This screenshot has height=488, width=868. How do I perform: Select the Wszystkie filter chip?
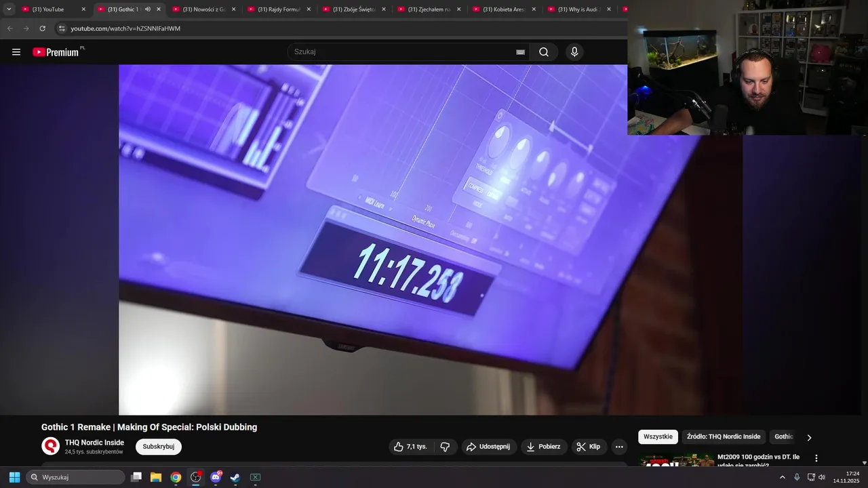(x=658, y=437)
